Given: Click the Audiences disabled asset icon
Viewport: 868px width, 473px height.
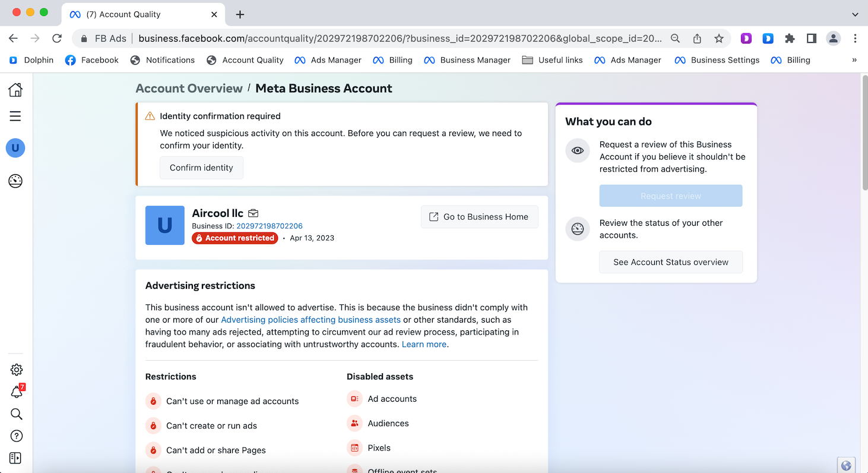Looking at the screenshot, I should click(354, 423).
